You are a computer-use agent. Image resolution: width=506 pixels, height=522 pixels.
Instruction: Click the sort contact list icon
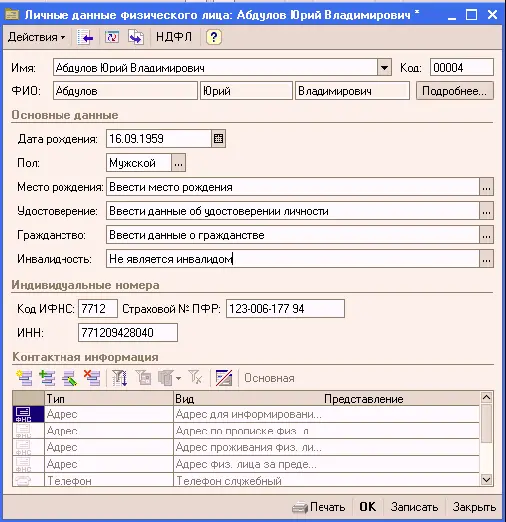coord(119,378)
